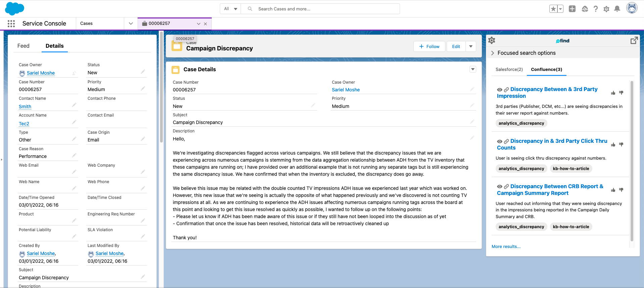644x288 pixels.
Task: Open the App Launcher grid icon
Action: pyautogui.click(x=11, y=24)
